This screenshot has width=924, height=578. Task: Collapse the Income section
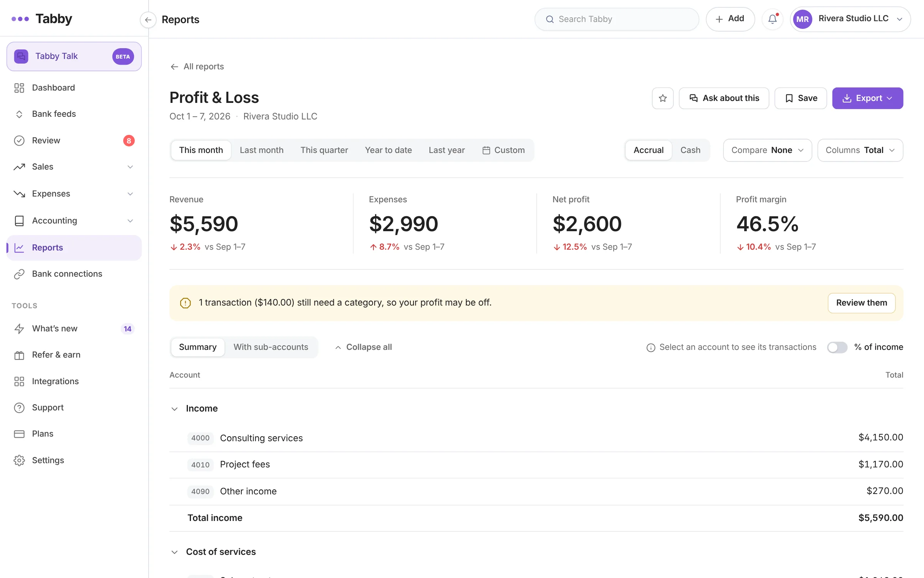(x=174, y=409)
